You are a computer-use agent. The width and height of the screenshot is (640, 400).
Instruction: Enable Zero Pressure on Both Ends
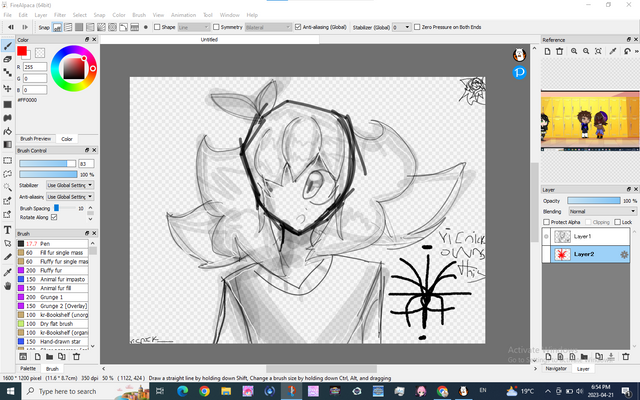coord(417,27)
